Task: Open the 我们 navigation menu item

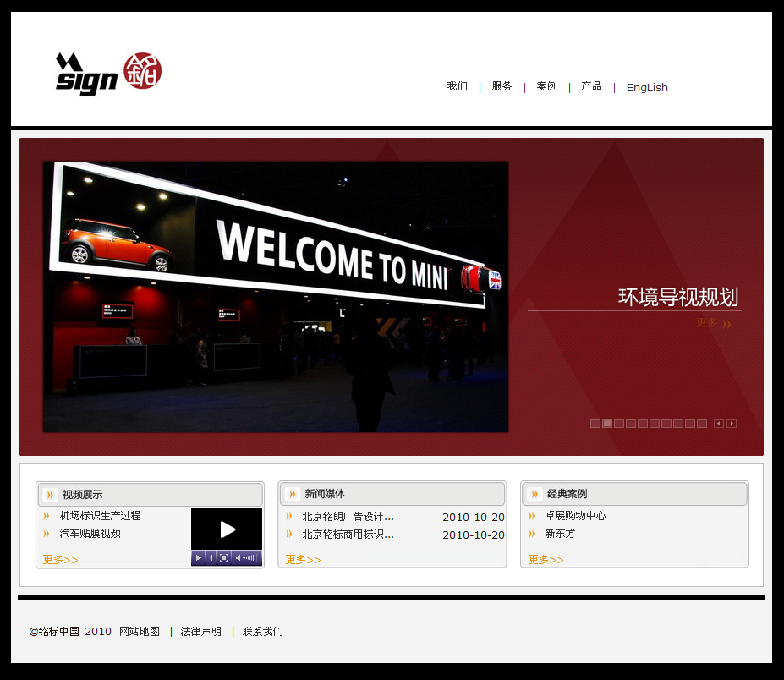Action: click(x=457, y=86)
